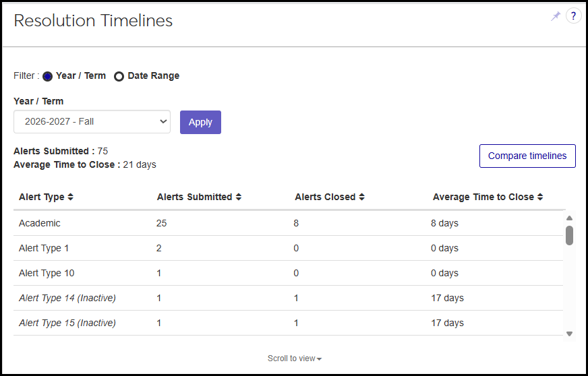This screenshot has width=588, height=376.
Task: Click the table scrollbar up arrow
Action: pos(569,218)
